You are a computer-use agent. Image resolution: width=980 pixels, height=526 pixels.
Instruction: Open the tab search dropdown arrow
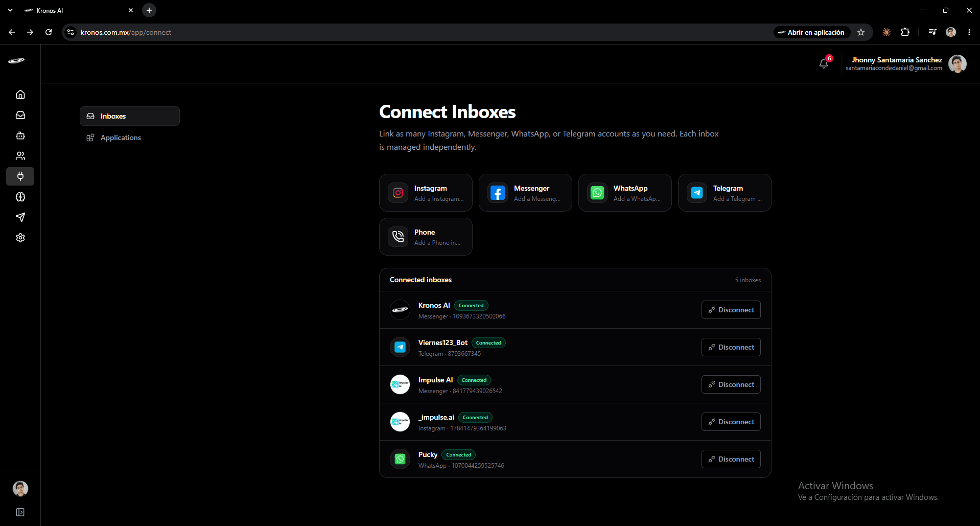pos(10,10)
